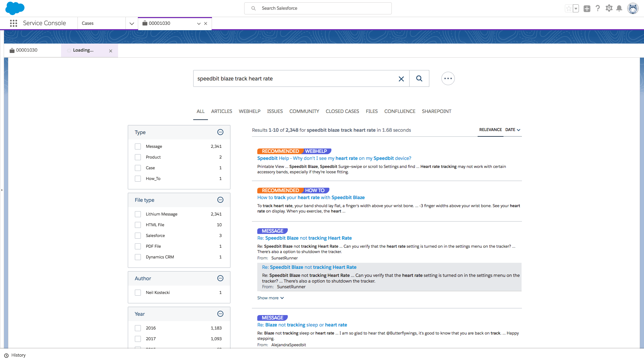Switch to the COMMUNITY tab

point(304,111)
